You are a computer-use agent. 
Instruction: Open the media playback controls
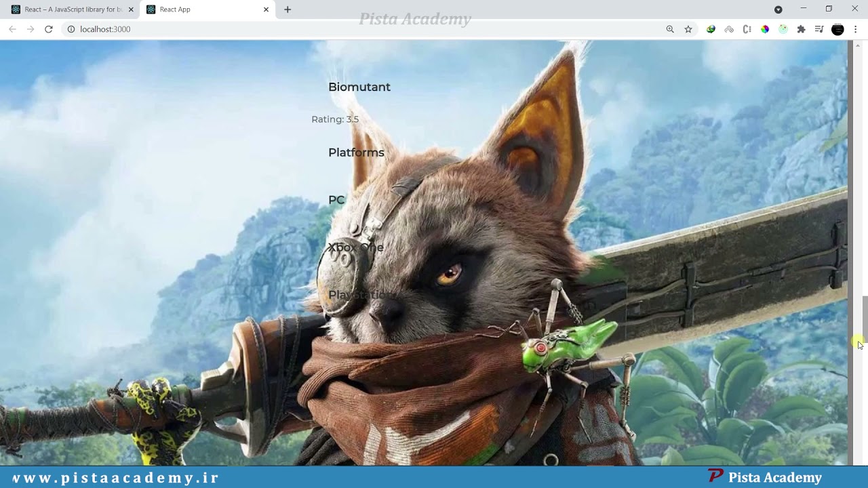click(819, 29)
